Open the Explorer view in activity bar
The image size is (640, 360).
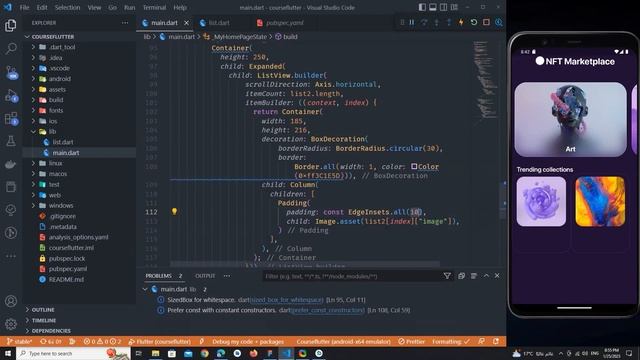tap(11, 25)
